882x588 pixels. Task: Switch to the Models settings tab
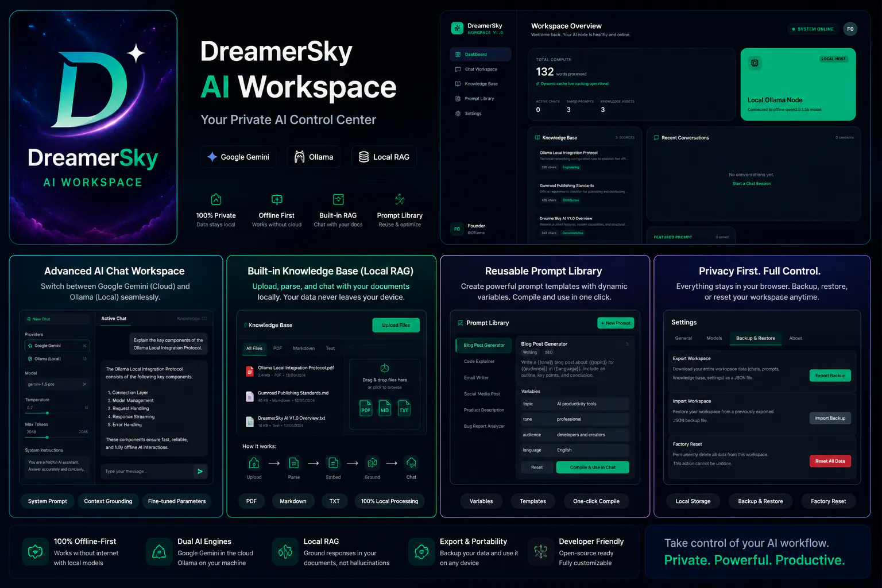(x=714, y=338)
